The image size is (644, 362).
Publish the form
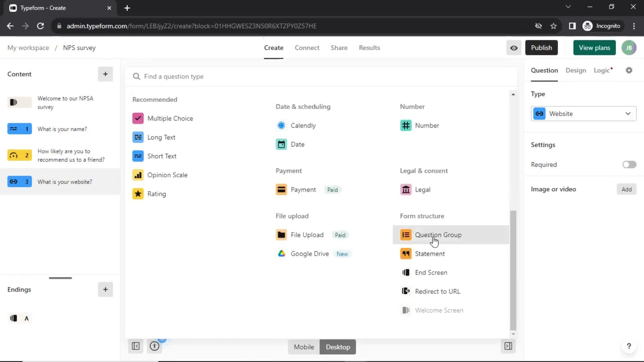coord(541,48)
